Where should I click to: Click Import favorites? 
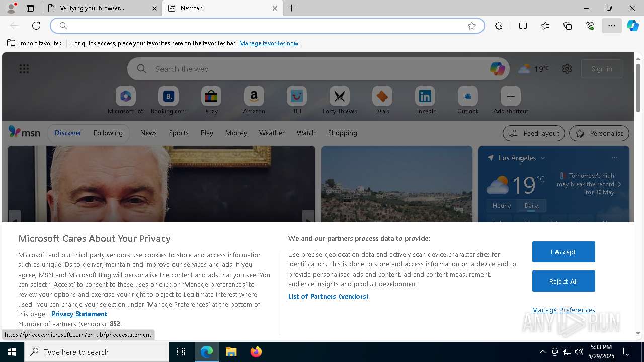(x=34, y=43)
